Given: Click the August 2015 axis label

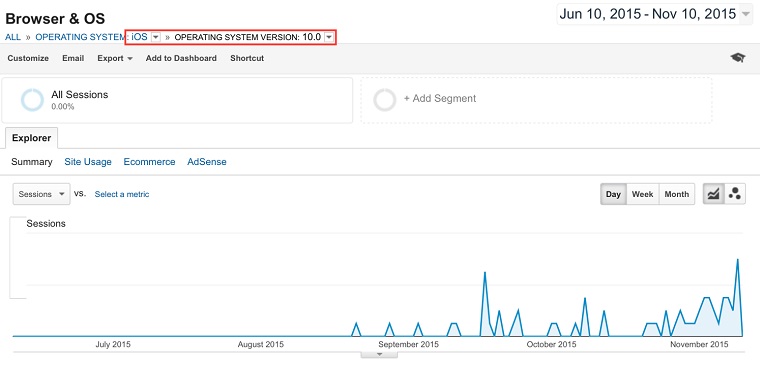Looking at the screenshot, I should point(260,345).
